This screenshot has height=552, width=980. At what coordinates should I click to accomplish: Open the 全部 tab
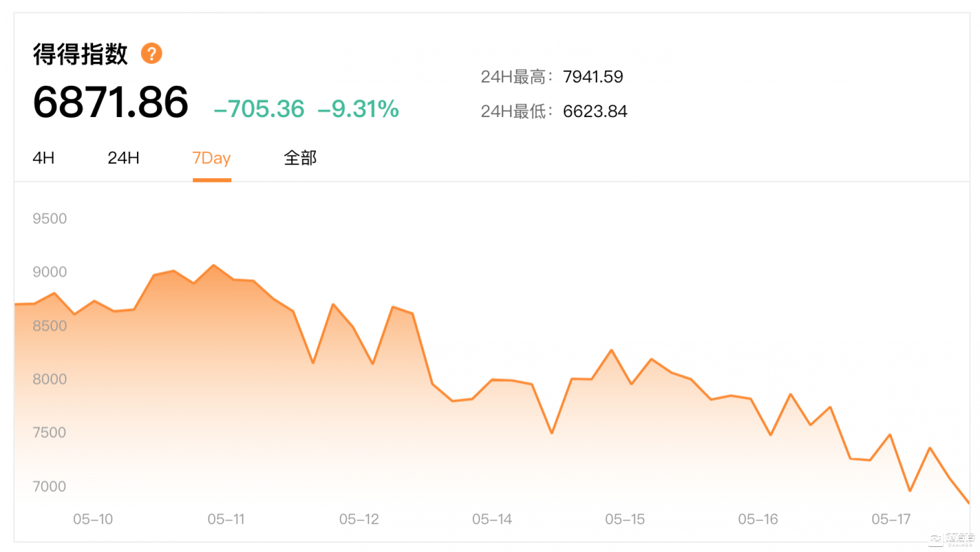300,158
